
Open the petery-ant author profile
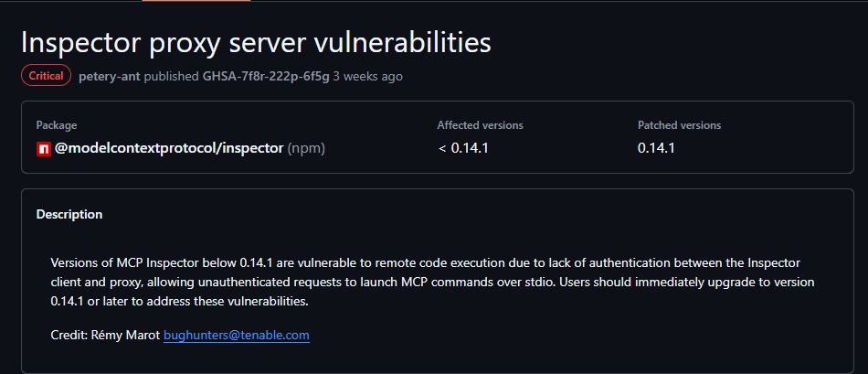point(110,76)
